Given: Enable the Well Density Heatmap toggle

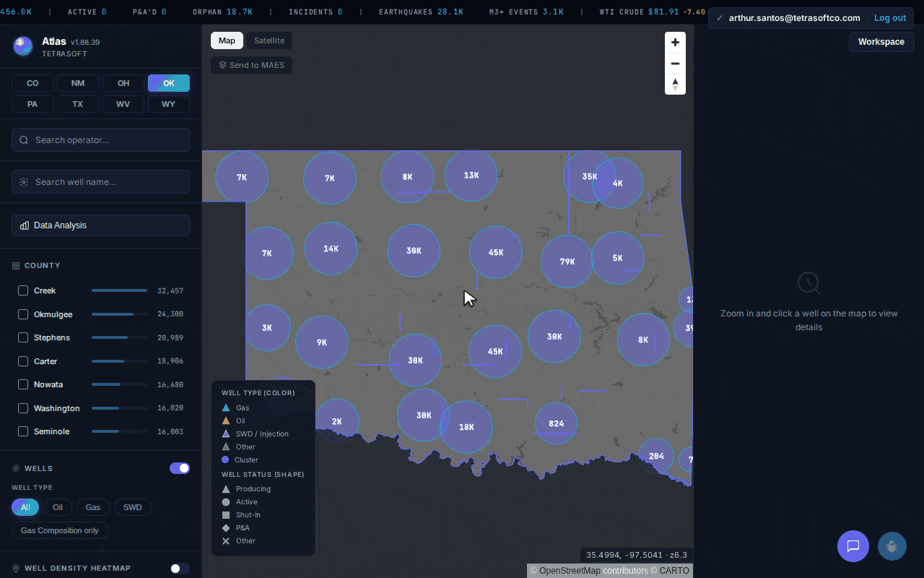Looking at the screenshot, I should (180, 569).
